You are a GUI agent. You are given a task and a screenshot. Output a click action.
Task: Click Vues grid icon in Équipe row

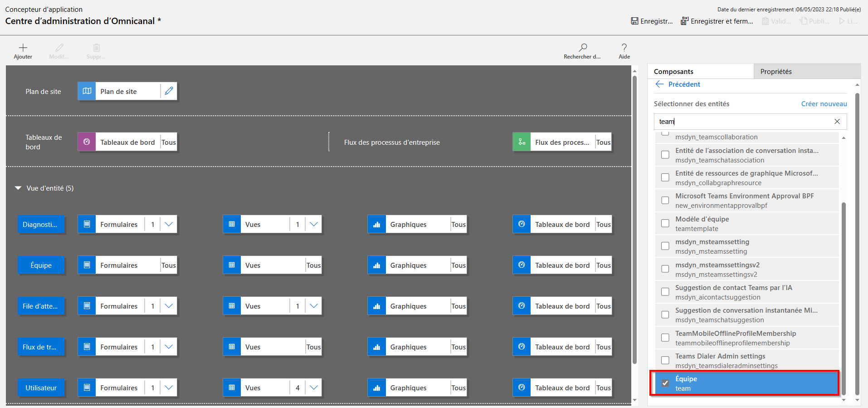[232, 265]
